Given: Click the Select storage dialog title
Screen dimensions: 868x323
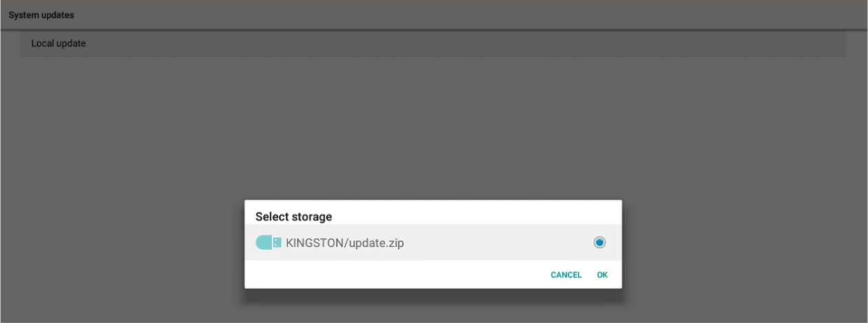Looking at the screenshot, I should [294, 216].
